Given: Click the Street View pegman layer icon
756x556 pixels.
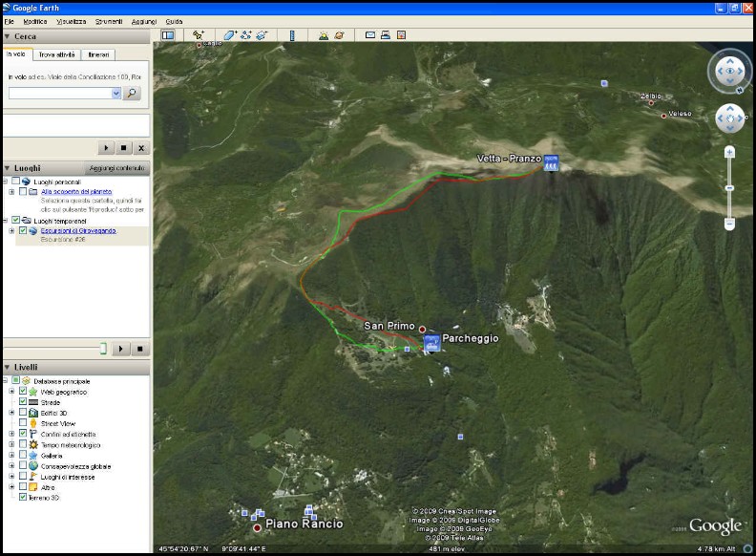Looking at the screenshot, I should (x=32, y=423).
